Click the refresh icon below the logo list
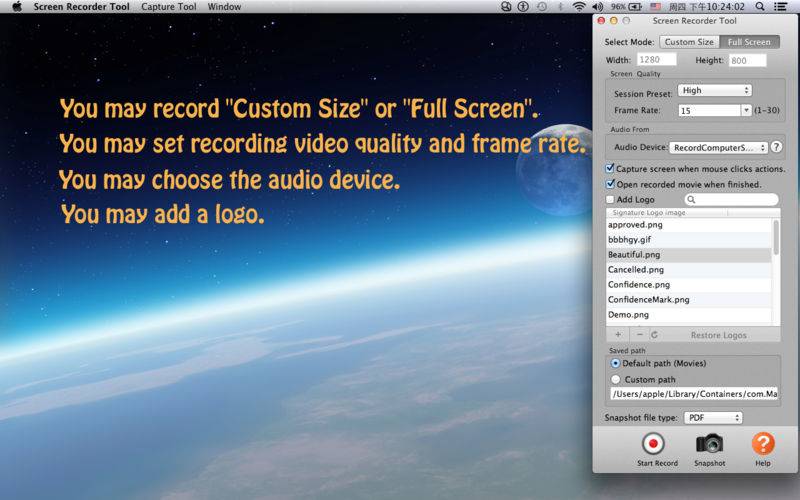Image resolution: width=800 pixels, height=500 pixels. pyautogui.click(x=655, y=335)
